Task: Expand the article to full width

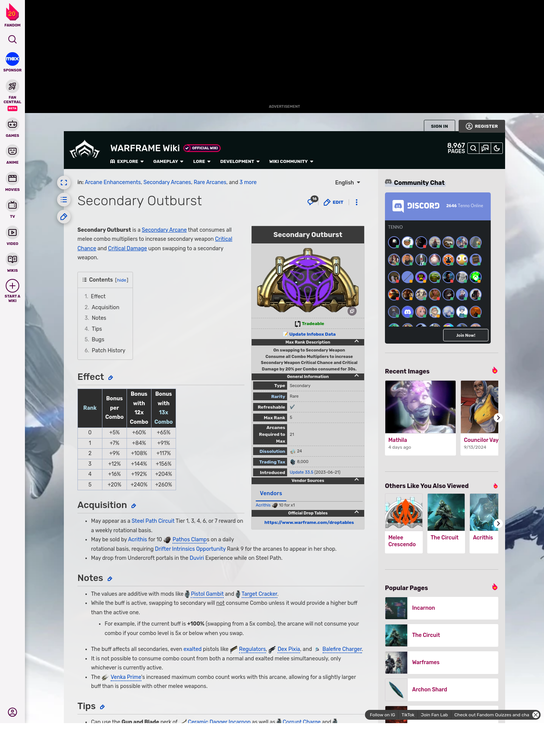Action: tap(64, 183)
